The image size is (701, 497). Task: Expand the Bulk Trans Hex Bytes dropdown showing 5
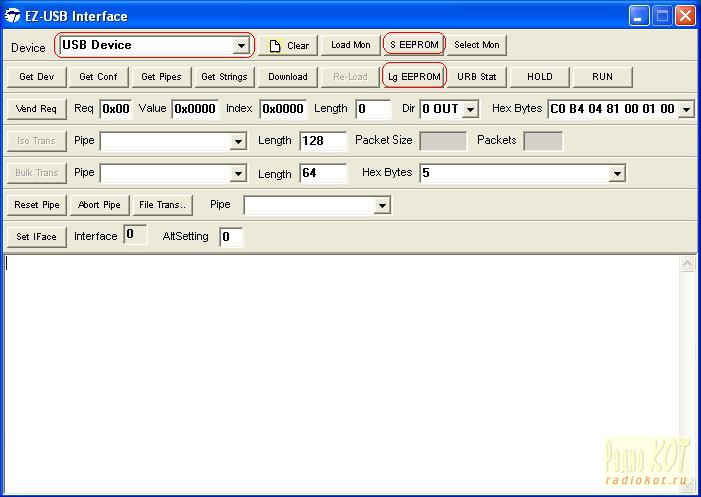tap(617, 173)
